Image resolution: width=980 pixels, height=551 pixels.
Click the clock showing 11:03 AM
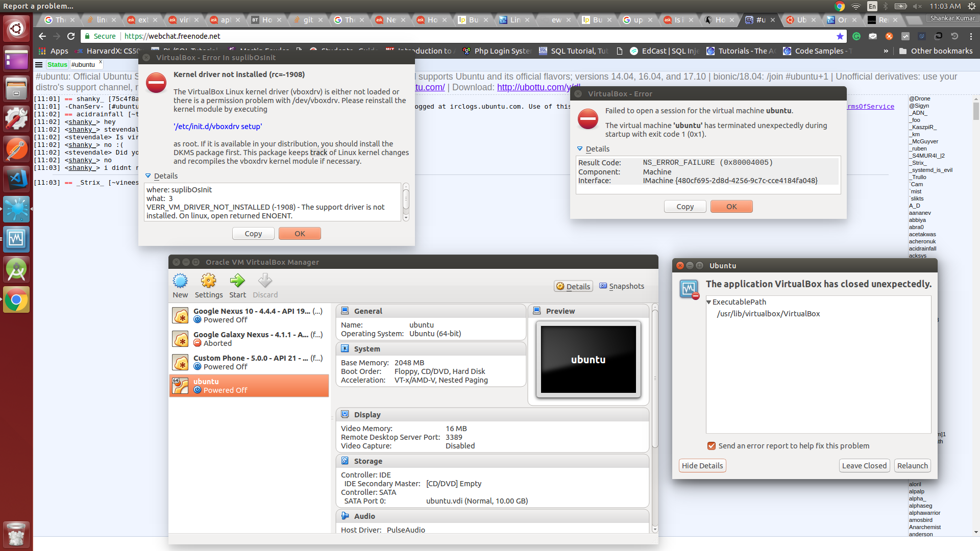click(945, 6)
